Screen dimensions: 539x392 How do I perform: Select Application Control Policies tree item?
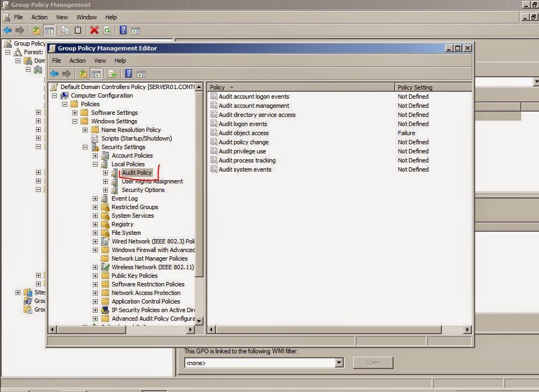(x=145, y=301)
